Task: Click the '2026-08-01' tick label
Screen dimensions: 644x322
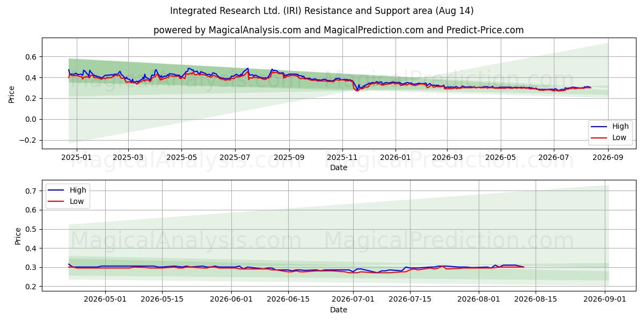Action: coord(479,299)
